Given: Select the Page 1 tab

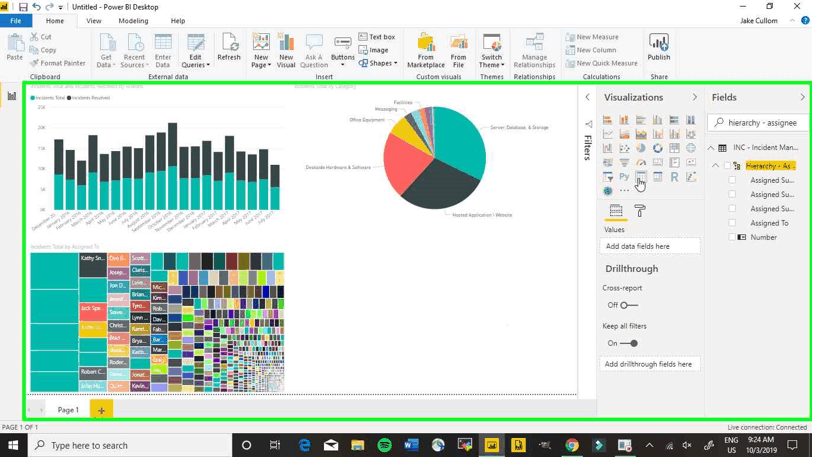Looking at the screenshot, I should click(68, 410).
